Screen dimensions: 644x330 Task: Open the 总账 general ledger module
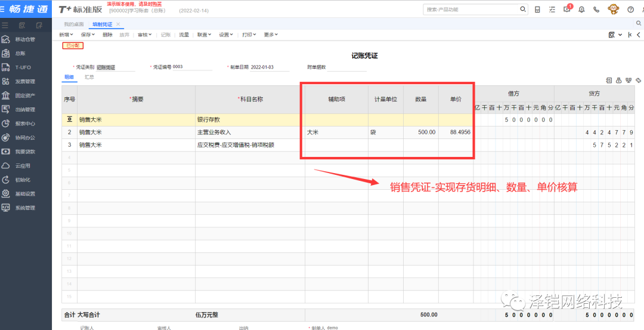(24, 53)
